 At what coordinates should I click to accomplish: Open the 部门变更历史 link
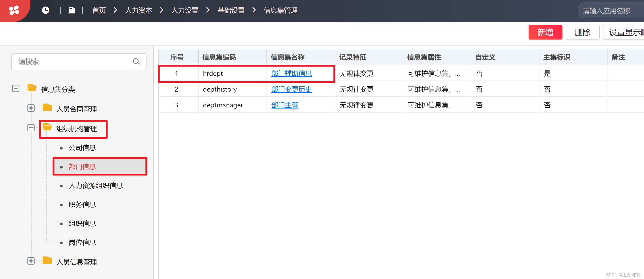point(291,89)
